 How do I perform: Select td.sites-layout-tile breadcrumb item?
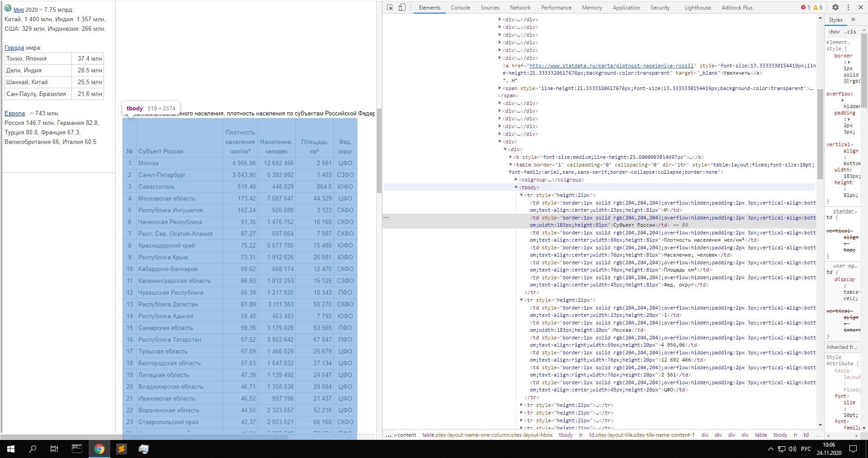click(x=642, y=435)
